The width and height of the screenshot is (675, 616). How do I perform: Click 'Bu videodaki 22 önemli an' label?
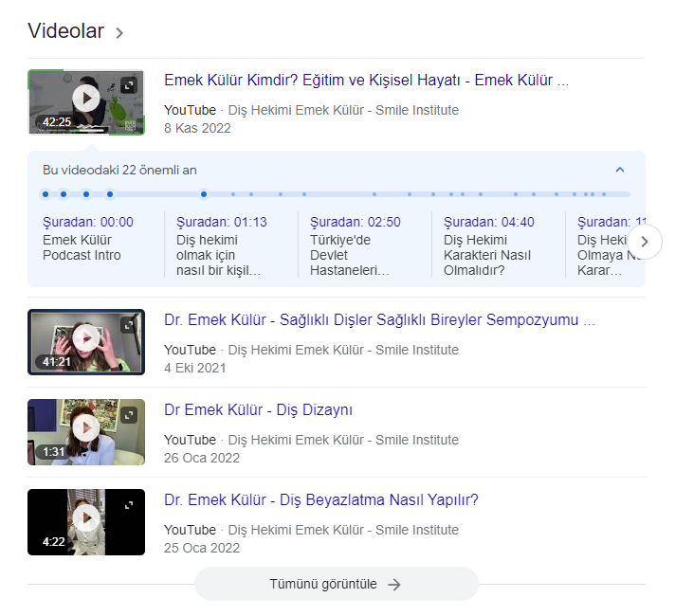tap(119, 170)
